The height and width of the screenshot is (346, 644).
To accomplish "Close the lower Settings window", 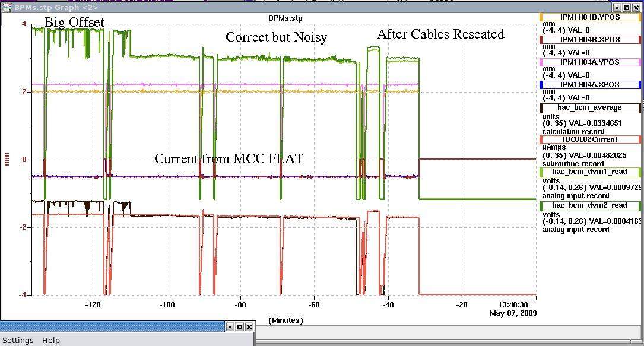I will click(x=249, y=326).
